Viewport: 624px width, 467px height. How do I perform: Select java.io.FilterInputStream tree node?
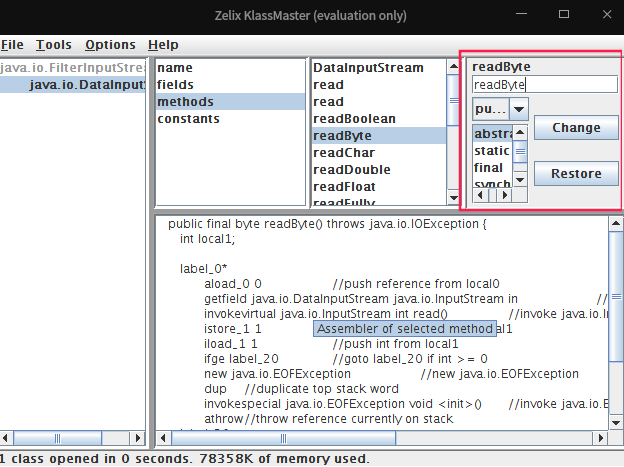click(72, 68)
